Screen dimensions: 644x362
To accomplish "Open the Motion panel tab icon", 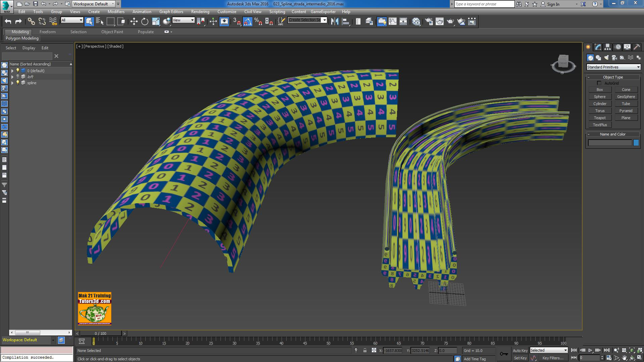I will (617, 47).
